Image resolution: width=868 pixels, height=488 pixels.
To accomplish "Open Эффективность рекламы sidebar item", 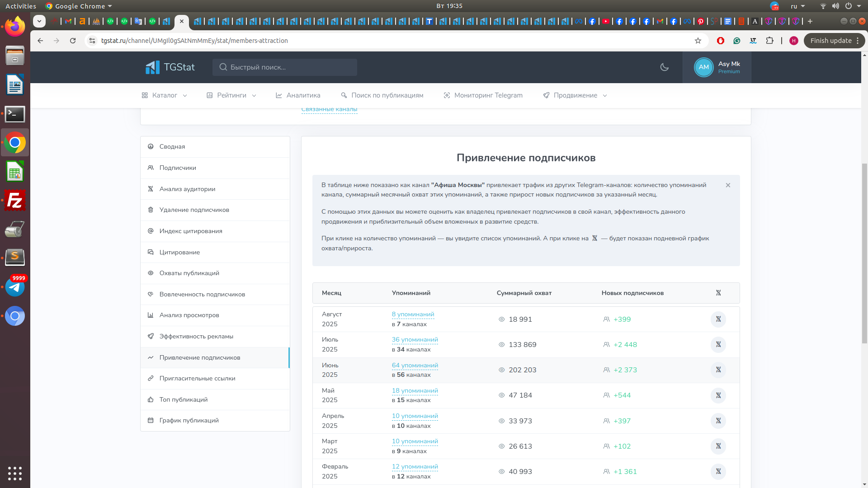I will (196, 337).
